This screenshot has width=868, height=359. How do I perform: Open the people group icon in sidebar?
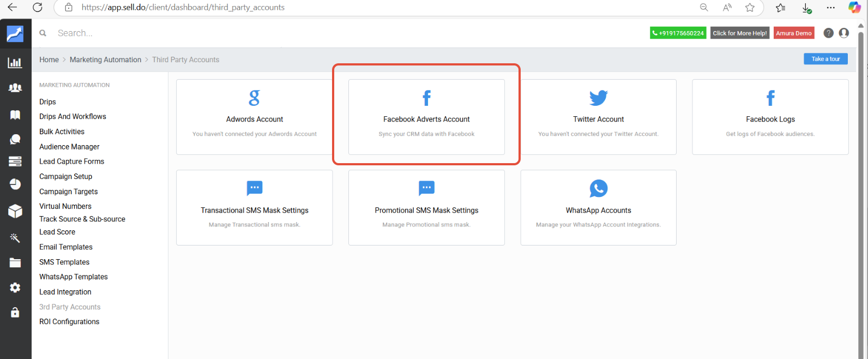[15, 88]
